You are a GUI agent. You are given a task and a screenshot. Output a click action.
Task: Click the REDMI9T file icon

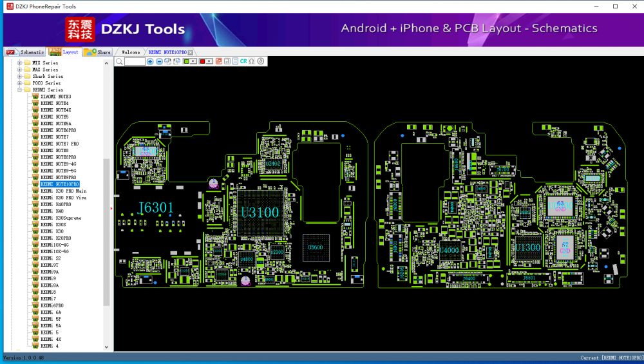pyautogui.click(x=35, y=265)
